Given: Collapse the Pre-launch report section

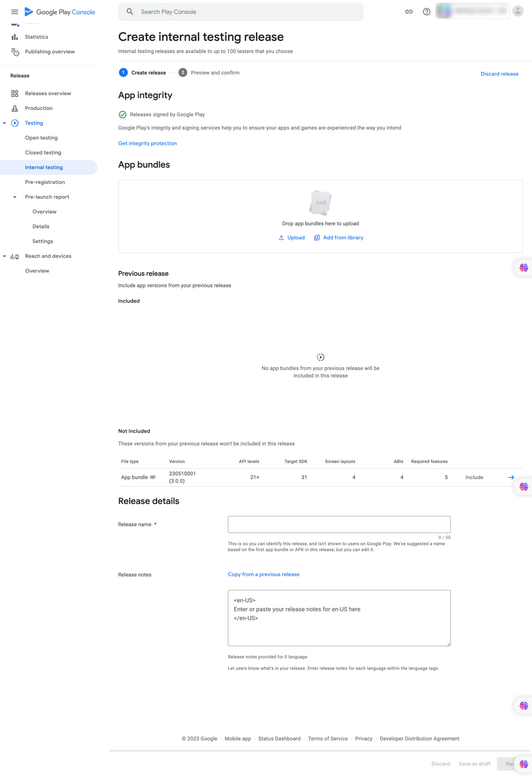Looking at the screenshot, I should 15,197.
